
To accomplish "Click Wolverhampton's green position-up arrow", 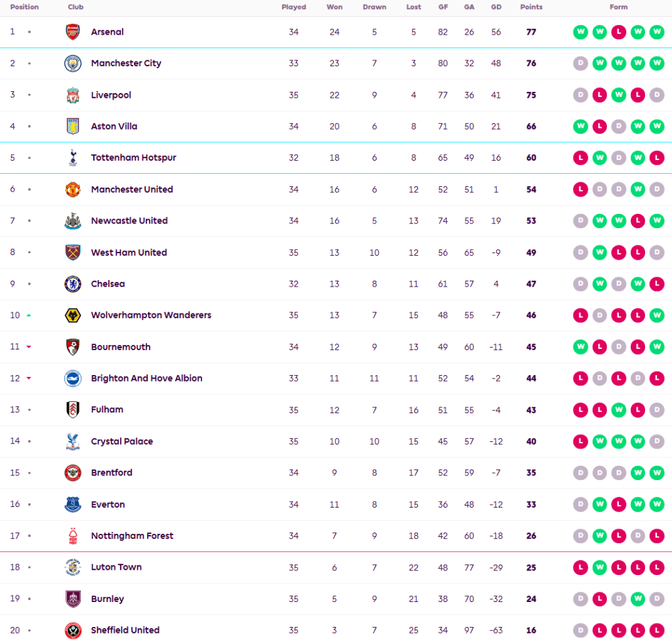I will click(29, 315).
